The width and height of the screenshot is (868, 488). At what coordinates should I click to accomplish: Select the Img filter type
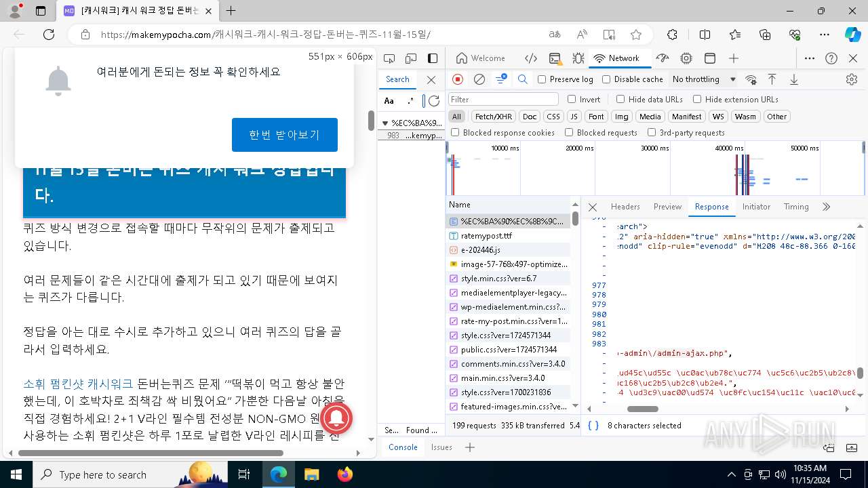click(x=621, y=117)
